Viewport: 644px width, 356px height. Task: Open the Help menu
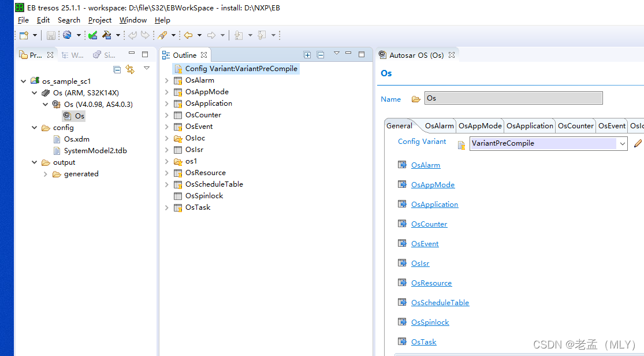(x=162, y=20)
